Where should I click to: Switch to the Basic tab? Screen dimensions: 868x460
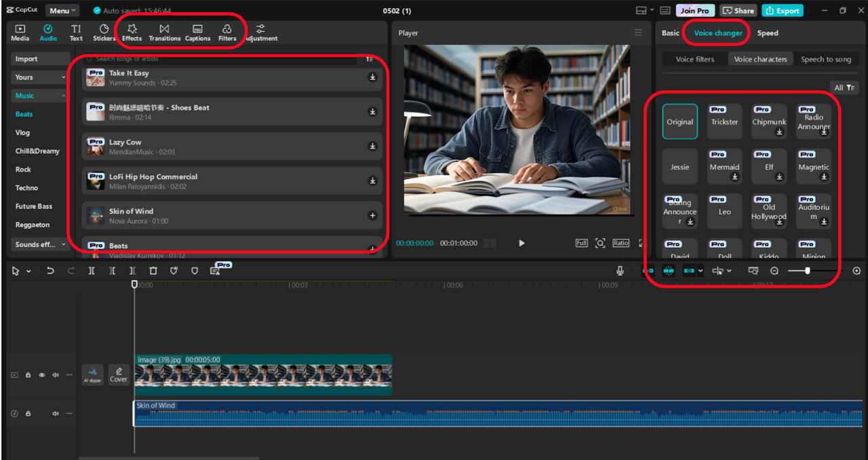[671, 33]
